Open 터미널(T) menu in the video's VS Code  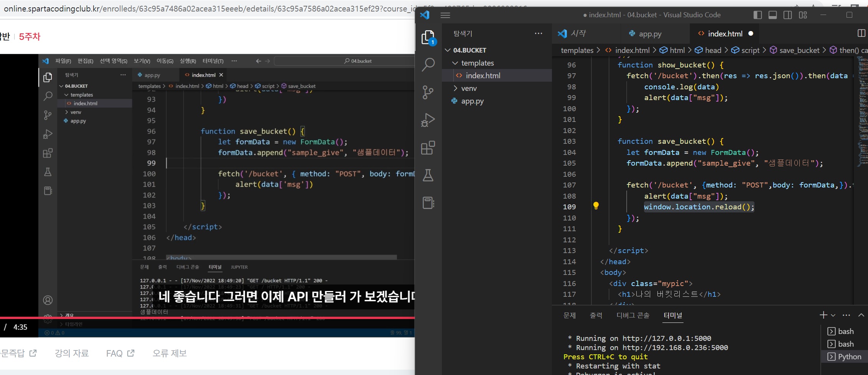tap(213, 61)
